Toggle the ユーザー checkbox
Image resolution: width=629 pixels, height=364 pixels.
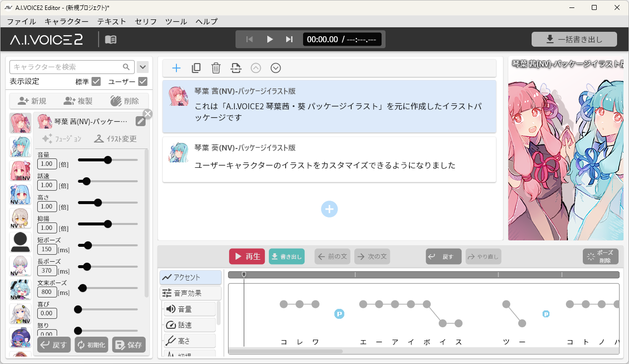143,81
